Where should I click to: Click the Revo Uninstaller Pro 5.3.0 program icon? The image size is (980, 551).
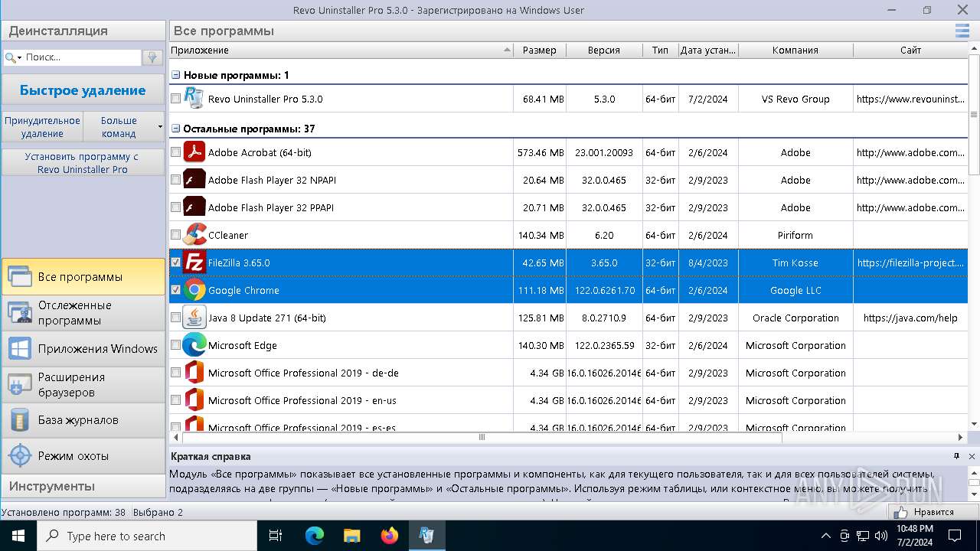(194, 99)
